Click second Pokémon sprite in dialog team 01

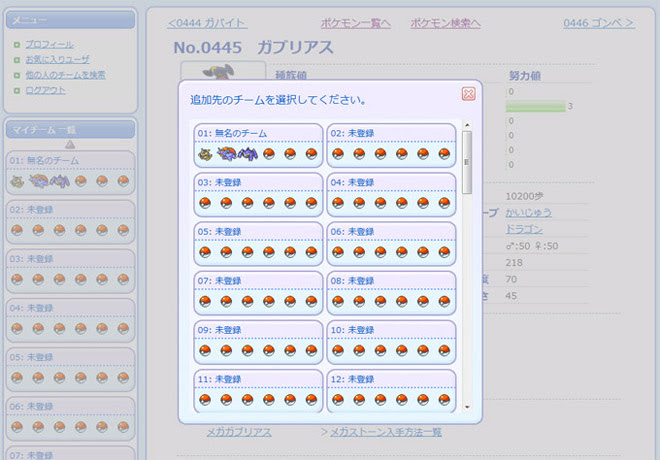pyautogui.click(x=226, y=154)
